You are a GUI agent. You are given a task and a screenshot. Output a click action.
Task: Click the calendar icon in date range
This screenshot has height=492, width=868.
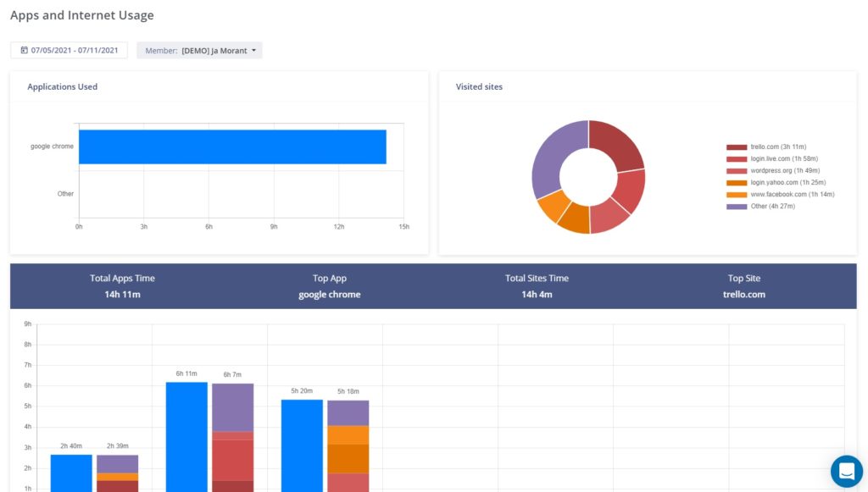click(25, 50)
